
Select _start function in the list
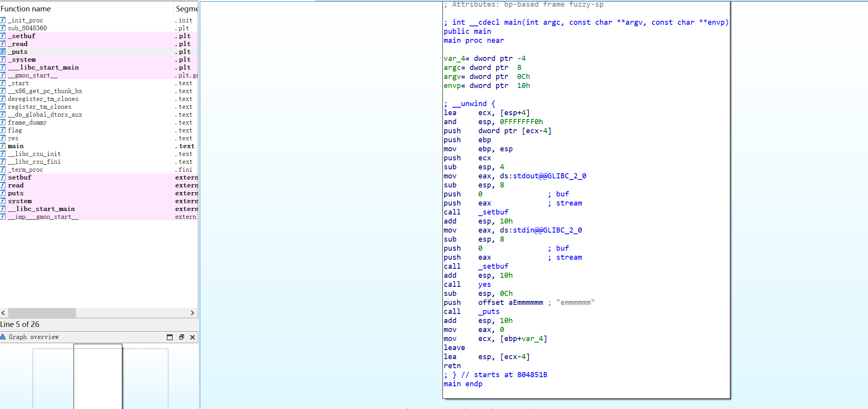coord(99,83)
